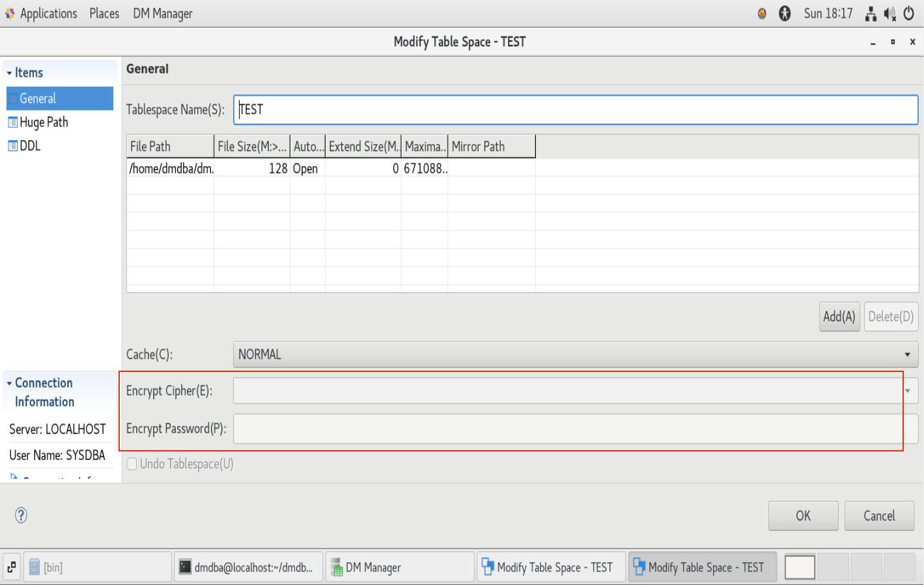Click the volume speaker icon
This screenshot has width=924, height=585.
[889, 14]
